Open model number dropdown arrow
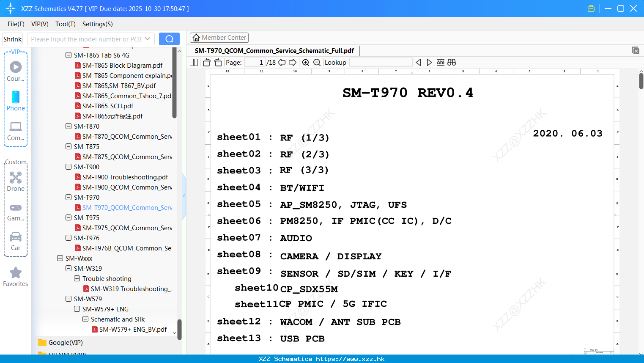 click(148, 39)
